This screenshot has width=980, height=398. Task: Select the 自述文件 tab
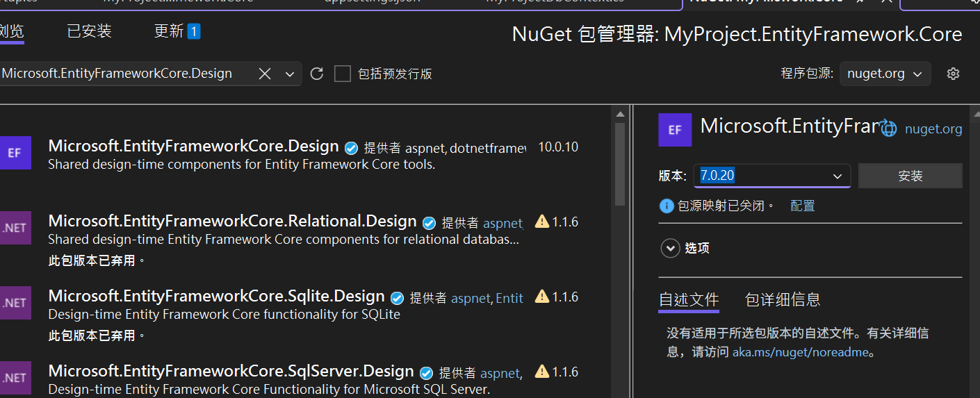coord(689,299)
